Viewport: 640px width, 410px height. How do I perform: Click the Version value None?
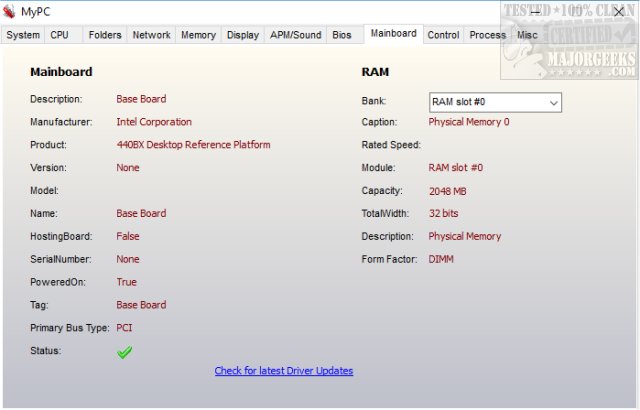128,168
